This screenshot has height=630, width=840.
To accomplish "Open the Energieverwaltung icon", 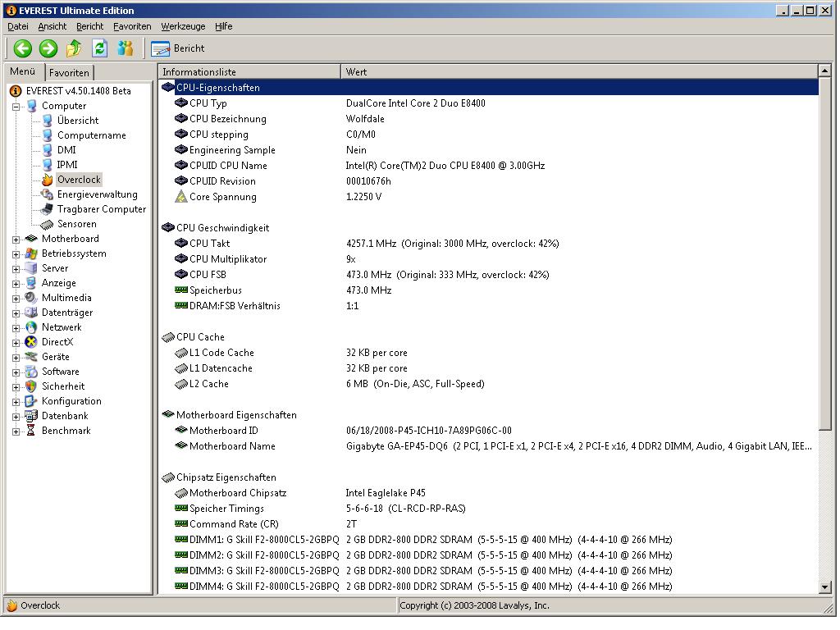I will click(x=47, y=194).
